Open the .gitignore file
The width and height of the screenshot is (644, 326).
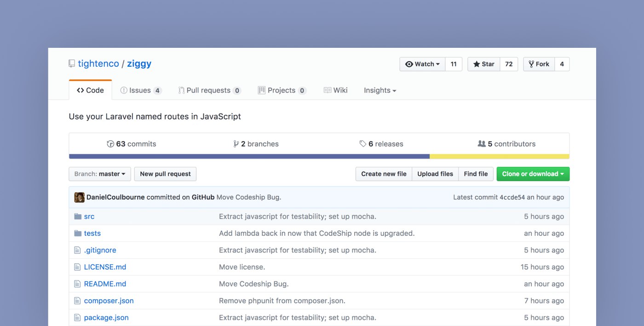point(100,250)
